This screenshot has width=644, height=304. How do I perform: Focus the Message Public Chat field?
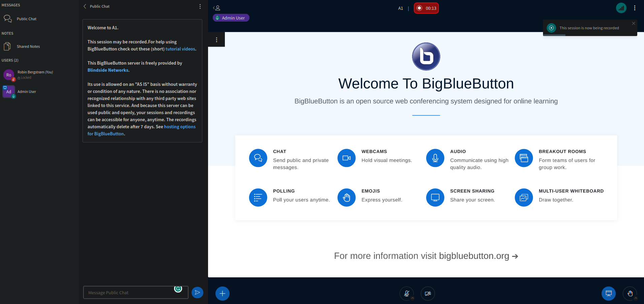[x=136, y=293]
